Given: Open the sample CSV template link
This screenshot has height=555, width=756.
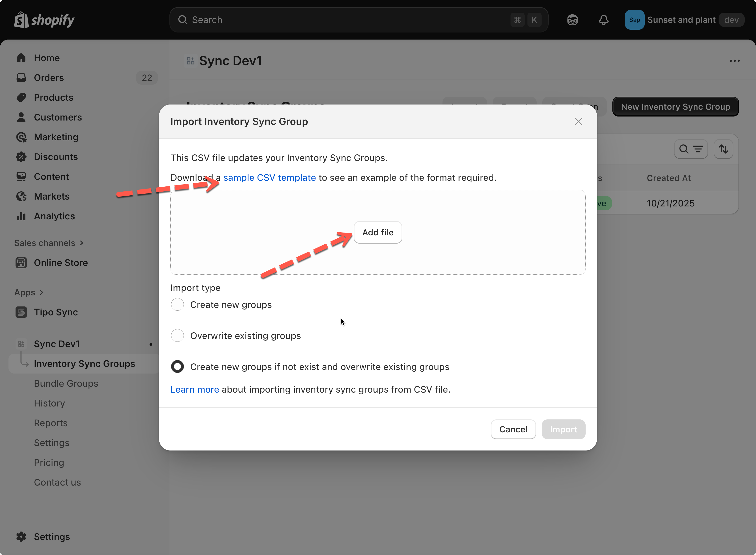Looking at the screenshot, I should tap(269, 177).
